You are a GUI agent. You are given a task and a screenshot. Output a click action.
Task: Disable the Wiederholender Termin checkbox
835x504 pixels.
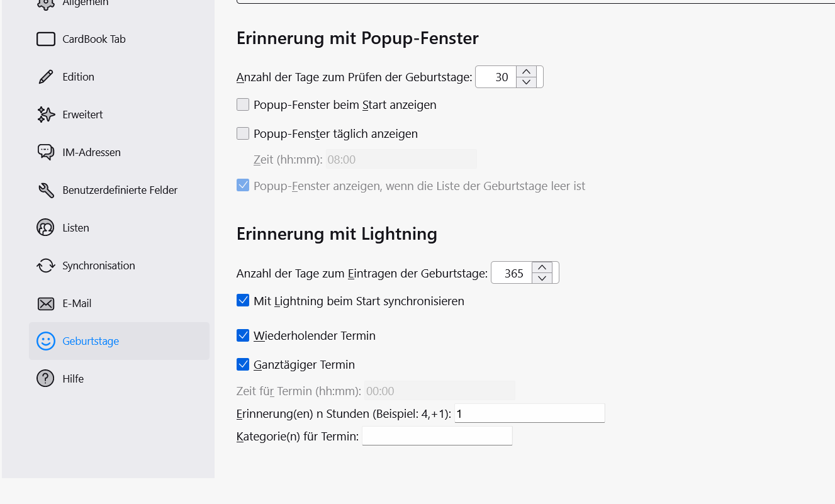[243, 335]
